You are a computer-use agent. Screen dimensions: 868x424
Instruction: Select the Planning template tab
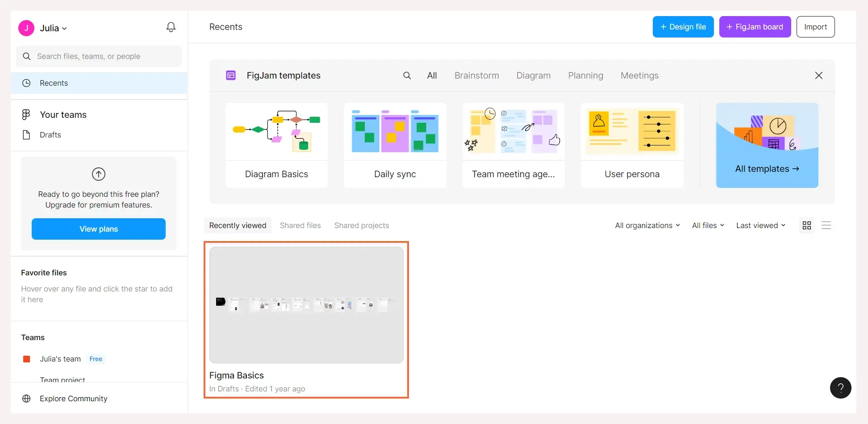coord(585,75)
